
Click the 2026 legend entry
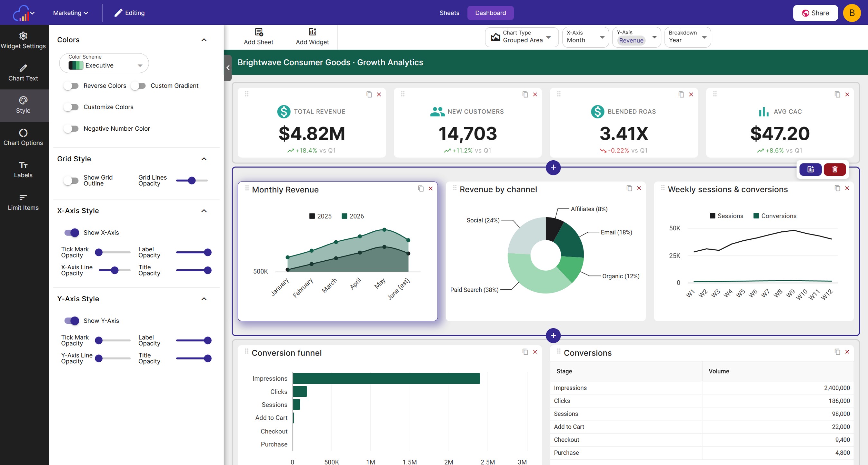[x=353, y=216]
